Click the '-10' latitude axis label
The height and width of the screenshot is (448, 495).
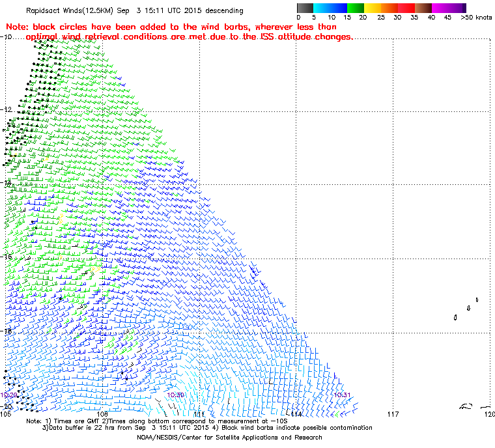click(7, 37)
